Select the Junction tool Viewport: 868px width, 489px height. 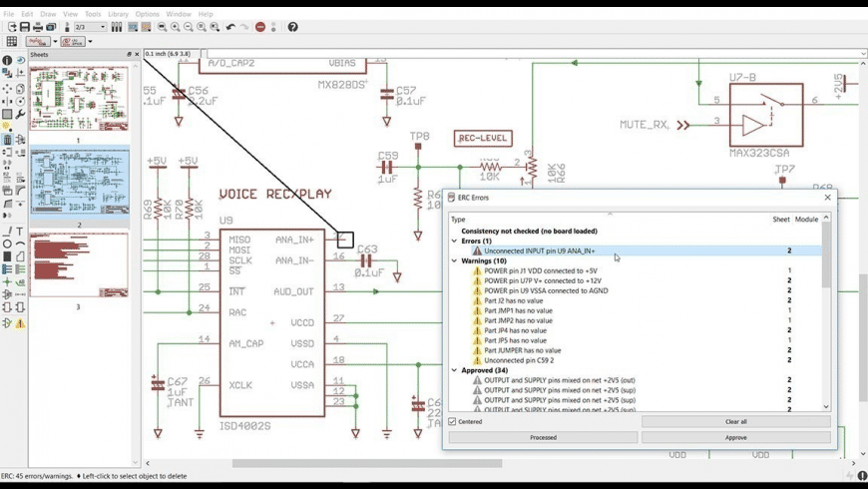click(7, 281)
